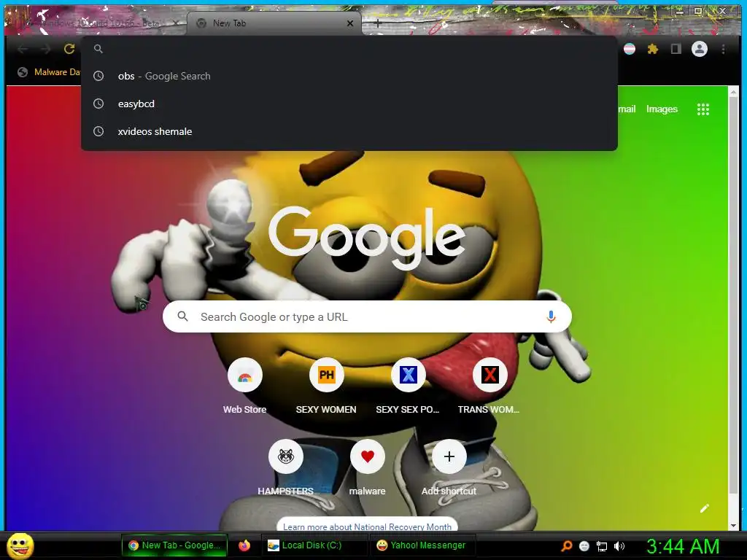Open the network tray icon
Viewport: 747px width, 560px height.
tap(602, 546)
